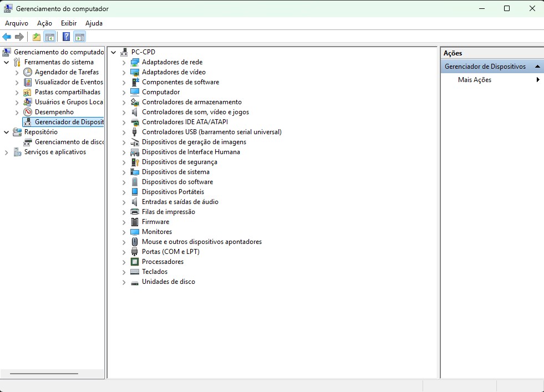Viewport: 544px width, 392px height.
Task: Open the Mais Ações submenu
Action: 475,80
